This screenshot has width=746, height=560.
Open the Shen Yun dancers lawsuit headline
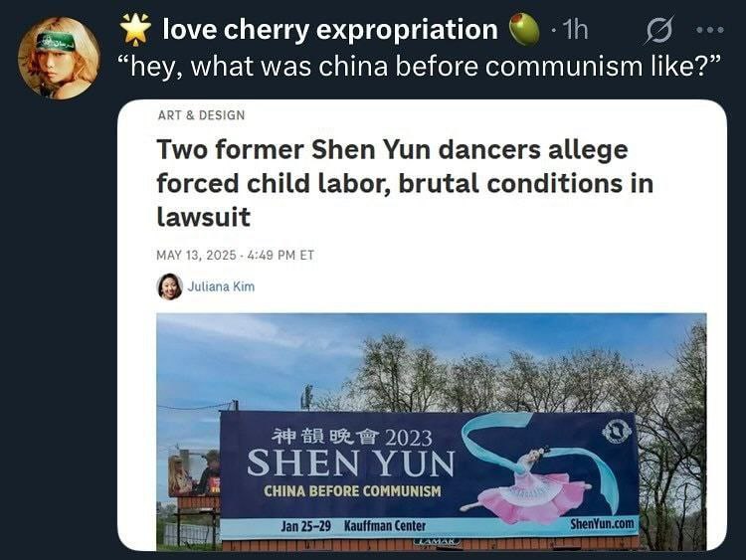[x=405, y=183]
